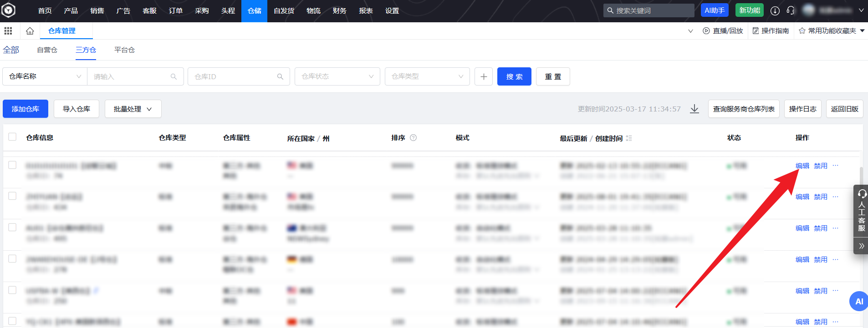The height and width of the screenshot is (328, 868).
Task: Focus the 请输入 warehouse name field
Action: [x=135, y=76]
